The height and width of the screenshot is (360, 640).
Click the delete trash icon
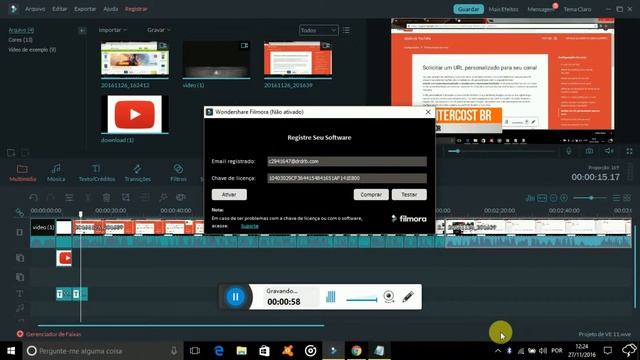coord(106,198)
